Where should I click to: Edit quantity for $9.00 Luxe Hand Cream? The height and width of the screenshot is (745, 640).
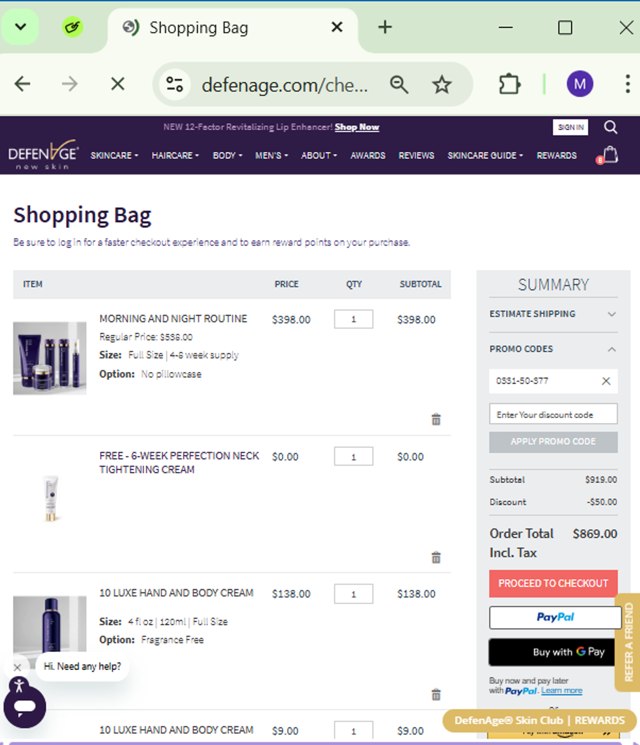[x=353, y=731]
